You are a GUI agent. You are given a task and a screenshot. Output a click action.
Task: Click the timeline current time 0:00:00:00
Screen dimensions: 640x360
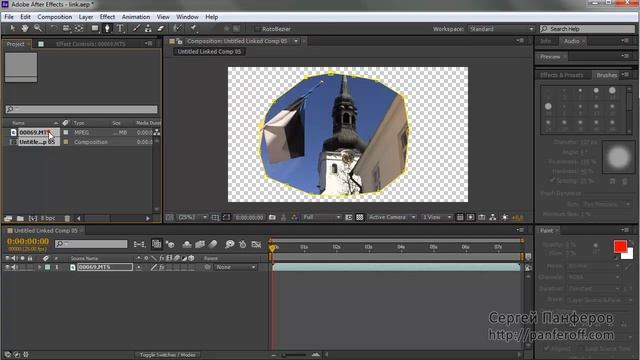pos(28,241)
